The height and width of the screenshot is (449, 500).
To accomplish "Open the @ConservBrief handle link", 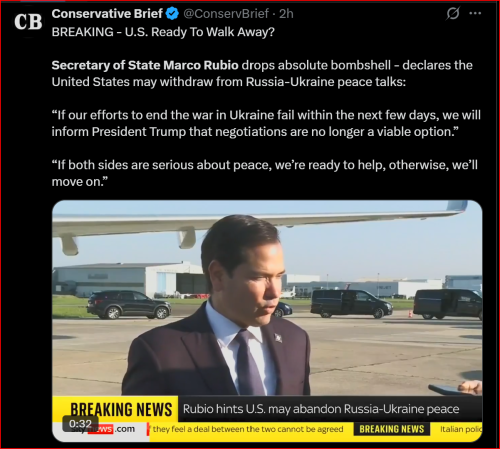I will click(x=226, y=14).
